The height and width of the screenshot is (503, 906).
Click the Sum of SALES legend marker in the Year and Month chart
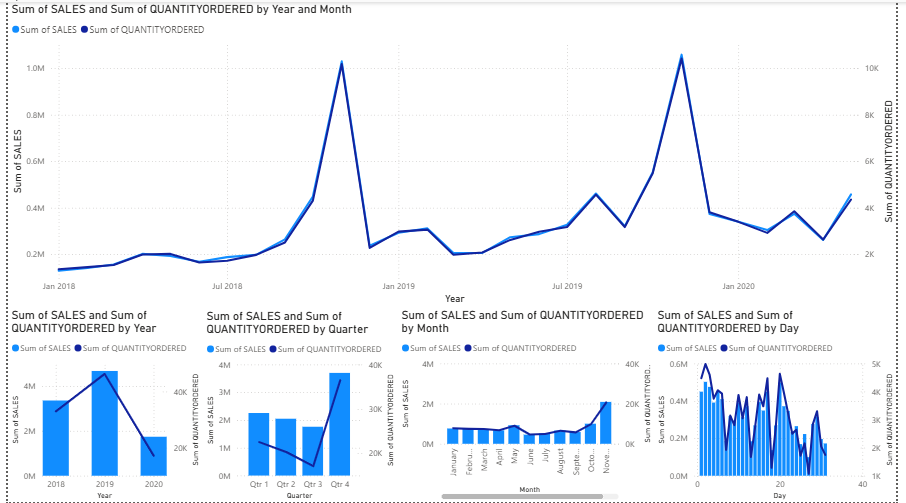point(16,30)
